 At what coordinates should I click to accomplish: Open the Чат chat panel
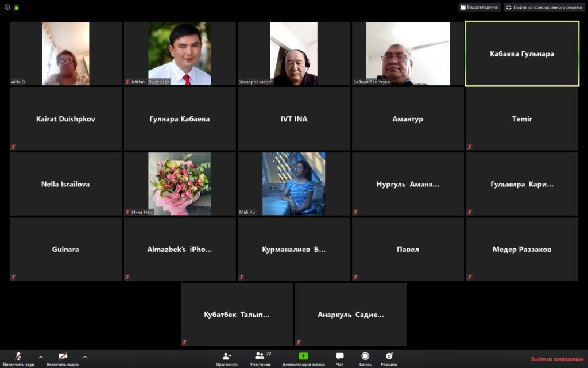(339, 358)
